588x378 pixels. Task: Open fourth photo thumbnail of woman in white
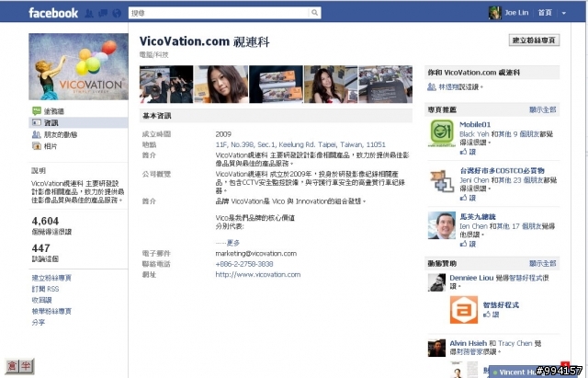(x=331, y=84)
